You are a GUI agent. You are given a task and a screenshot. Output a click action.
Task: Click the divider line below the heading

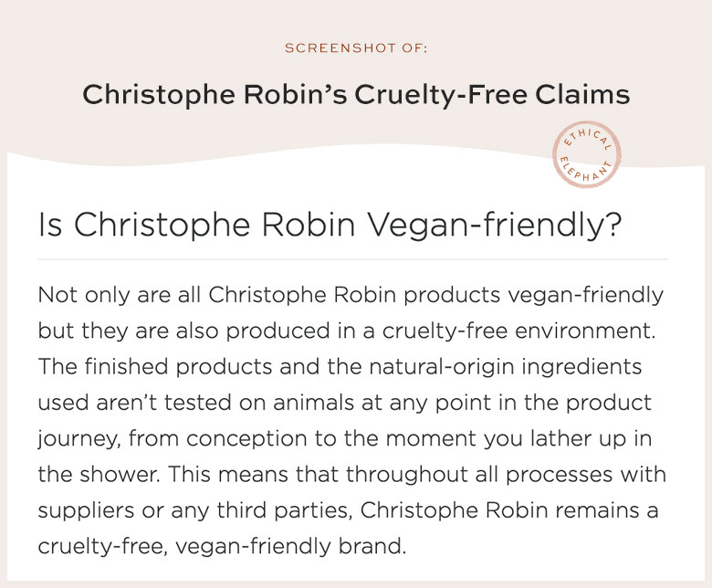353,259
